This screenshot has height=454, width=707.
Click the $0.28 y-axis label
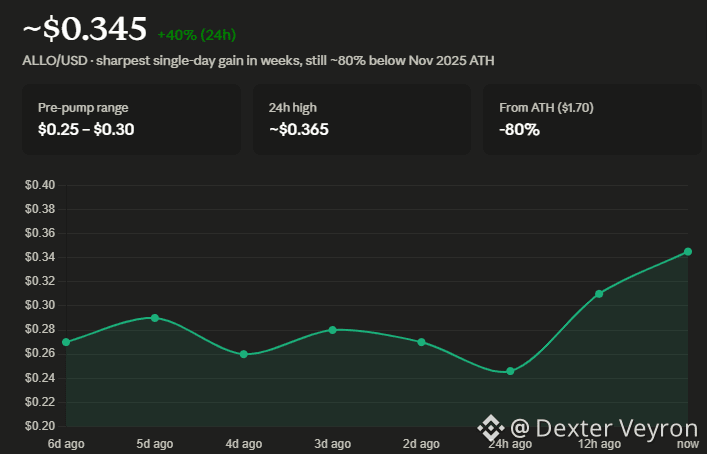[40, 330]
